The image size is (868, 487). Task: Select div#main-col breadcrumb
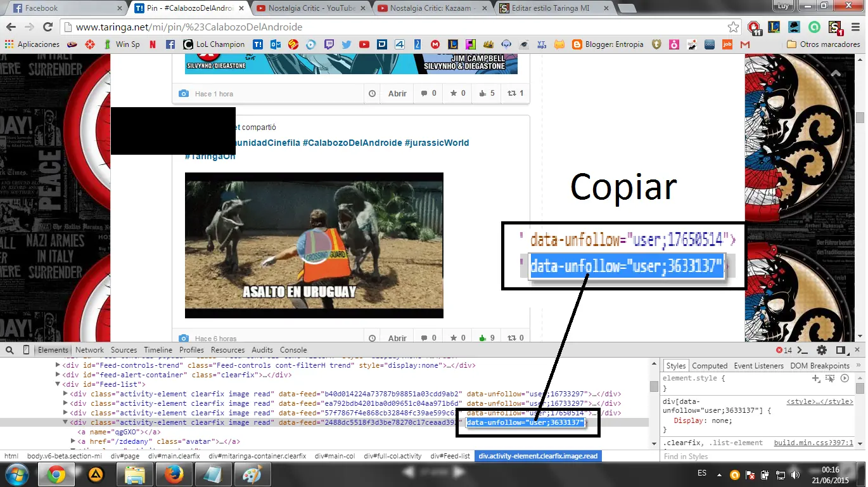pos(335,456)
